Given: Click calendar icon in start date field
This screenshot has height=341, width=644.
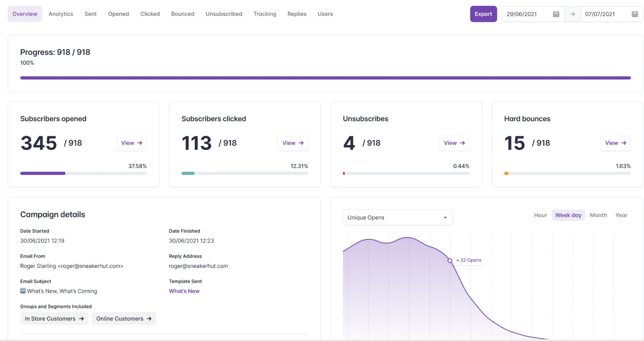Looking at the screenshot, I should [556, 14].
